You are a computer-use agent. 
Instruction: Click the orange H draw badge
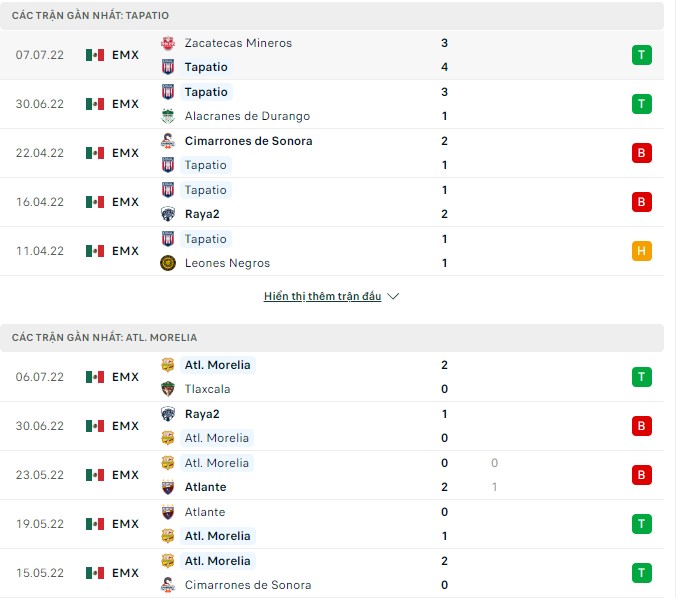(641, 251)
